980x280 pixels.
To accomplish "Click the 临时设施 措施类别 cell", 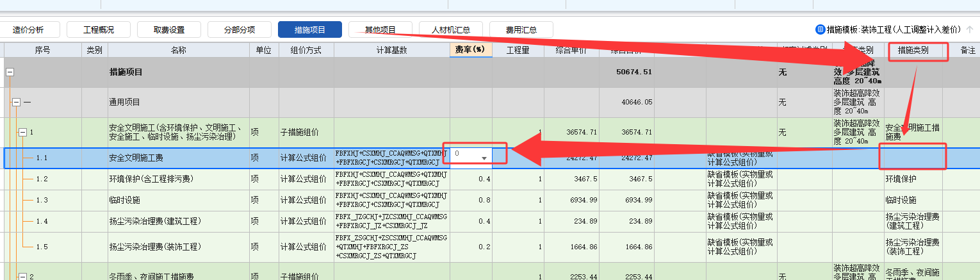I will (913, 201).
